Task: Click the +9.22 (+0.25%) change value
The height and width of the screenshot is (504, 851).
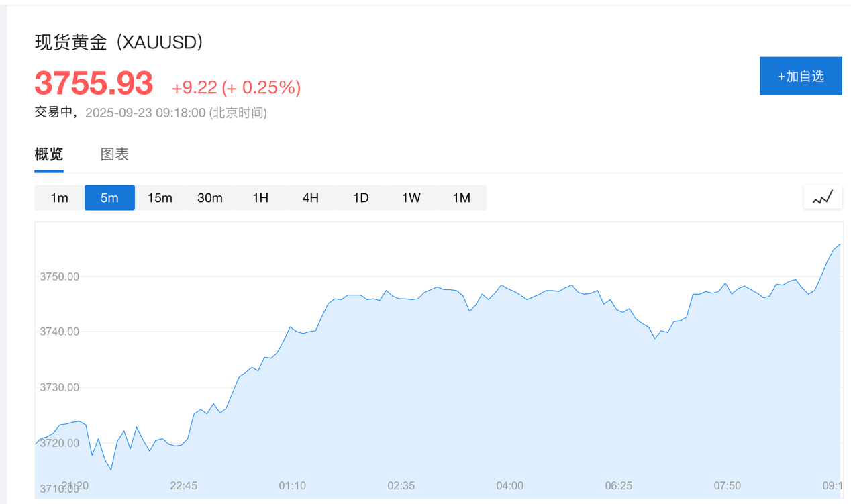Action: tap(236, 87)
